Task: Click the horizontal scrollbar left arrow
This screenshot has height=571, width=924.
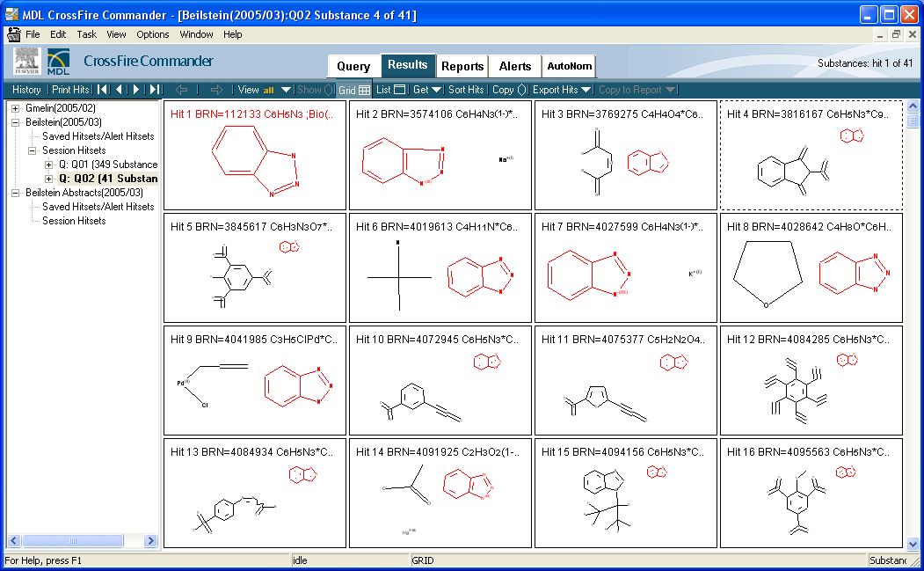Action: click(14, 540)
